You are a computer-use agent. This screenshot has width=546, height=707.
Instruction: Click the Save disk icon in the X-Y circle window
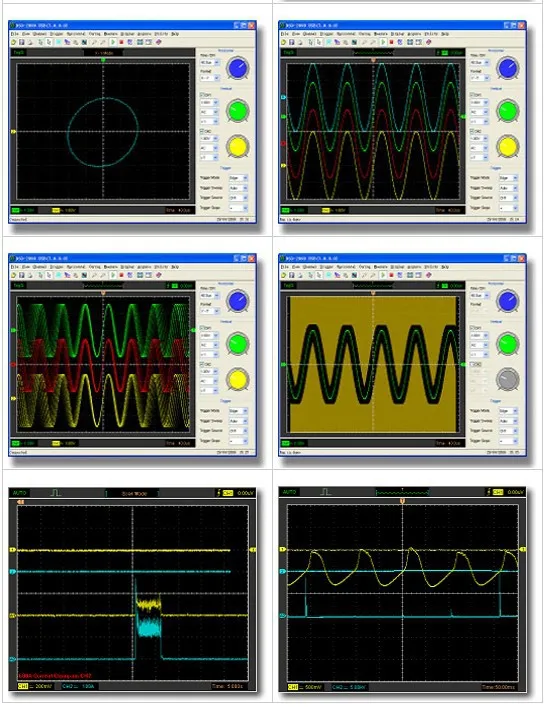coord(22,42)
